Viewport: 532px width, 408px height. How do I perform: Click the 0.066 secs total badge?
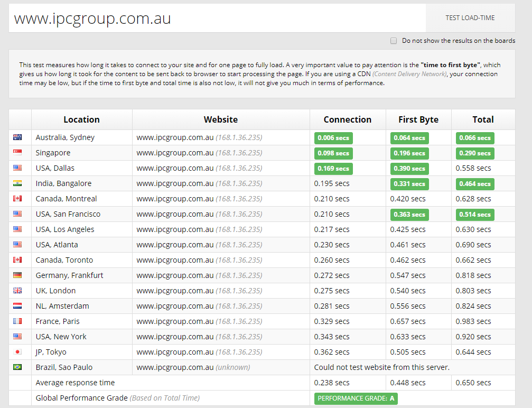[x=475, y=138]
